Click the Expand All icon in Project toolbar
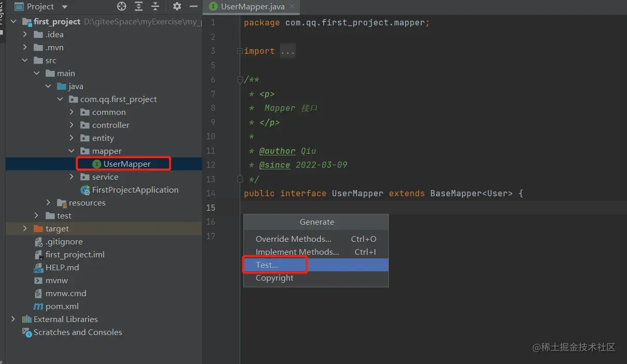The width and height of the screenshot is (627, 364). click(x=139, y=6)
